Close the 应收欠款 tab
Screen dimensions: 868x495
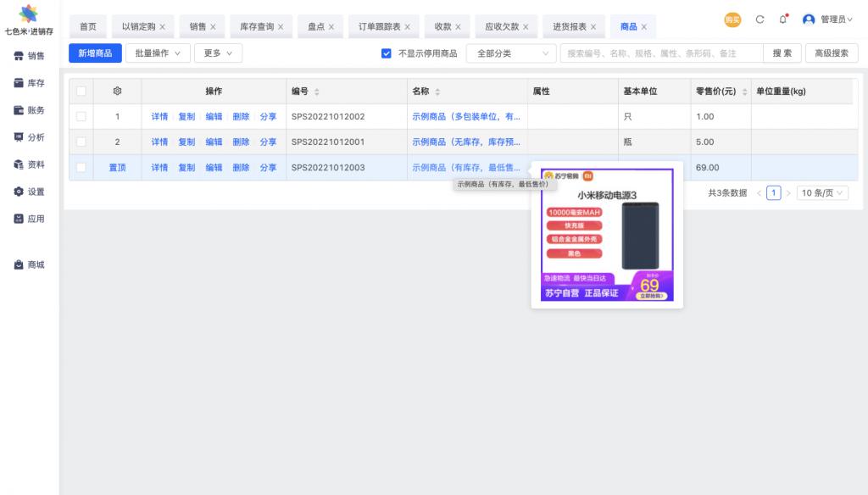click(x=526, y=26)
